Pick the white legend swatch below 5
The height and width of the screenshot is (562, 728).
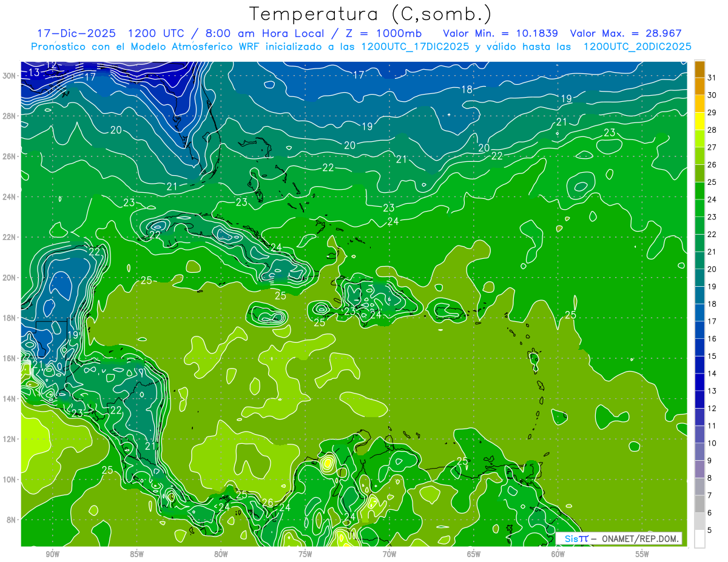click(x=699, y=539)
